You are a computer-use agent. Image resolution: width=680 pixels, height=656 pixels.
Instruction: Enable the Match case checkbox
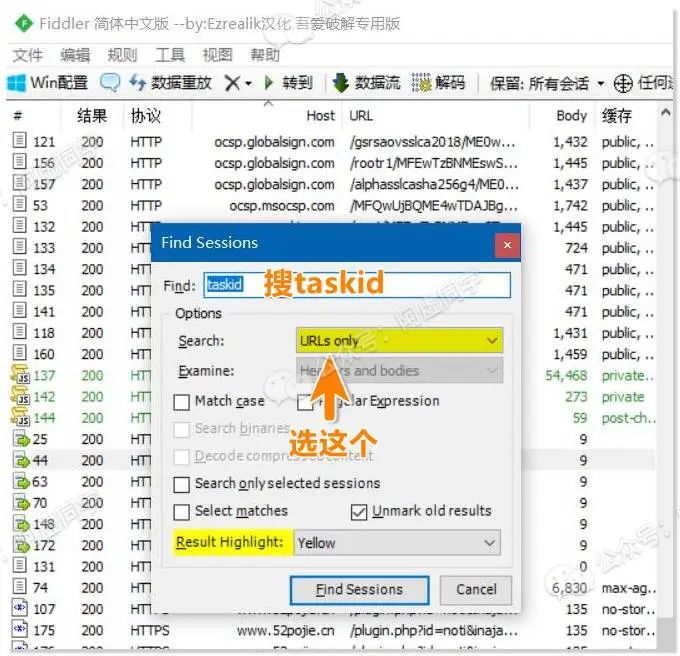[x=181, y=402]
